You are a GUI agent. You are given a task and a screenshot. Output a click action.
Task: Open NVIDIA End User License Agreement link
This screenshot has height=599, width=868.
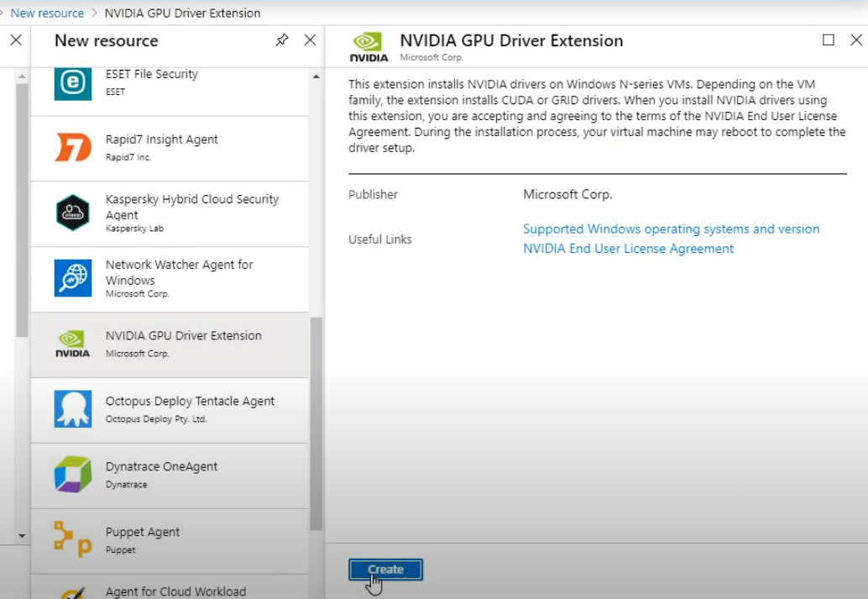click(628, 248)
